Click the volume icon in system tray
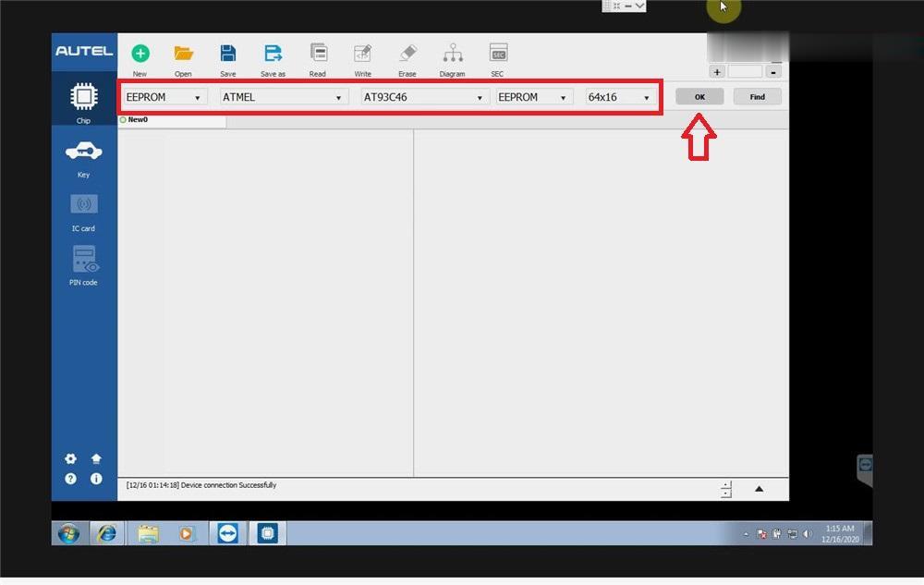 pos(808,534)
